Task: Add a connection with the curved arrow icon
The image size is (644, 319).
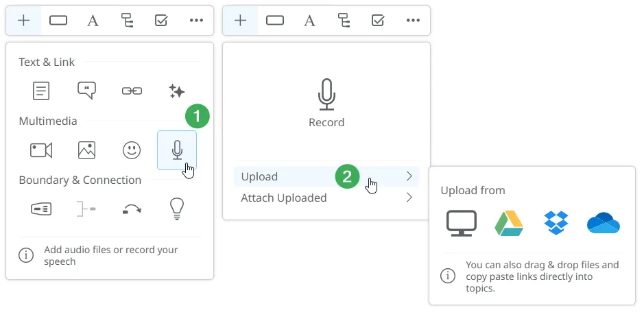Action: pyautogui.click(x=132, y=209)
